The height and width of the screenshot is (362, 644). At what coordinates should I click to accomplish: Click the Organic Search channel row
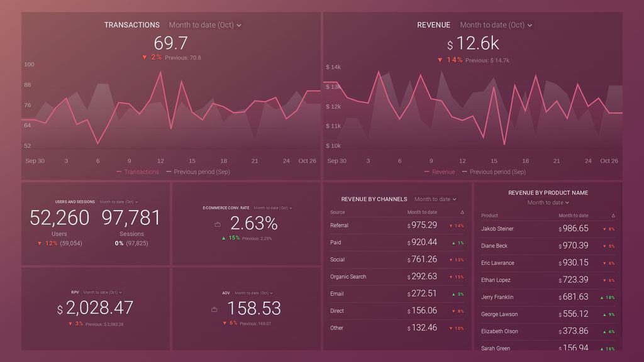(348, 277)
